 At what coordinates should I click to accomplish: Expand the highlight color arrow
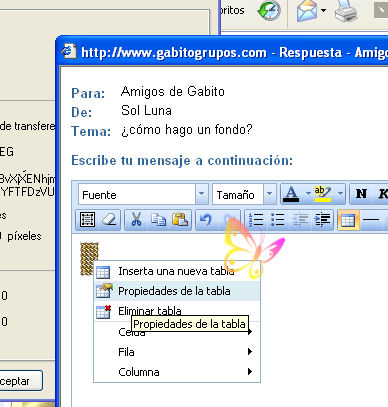click(x=340, y=194)
